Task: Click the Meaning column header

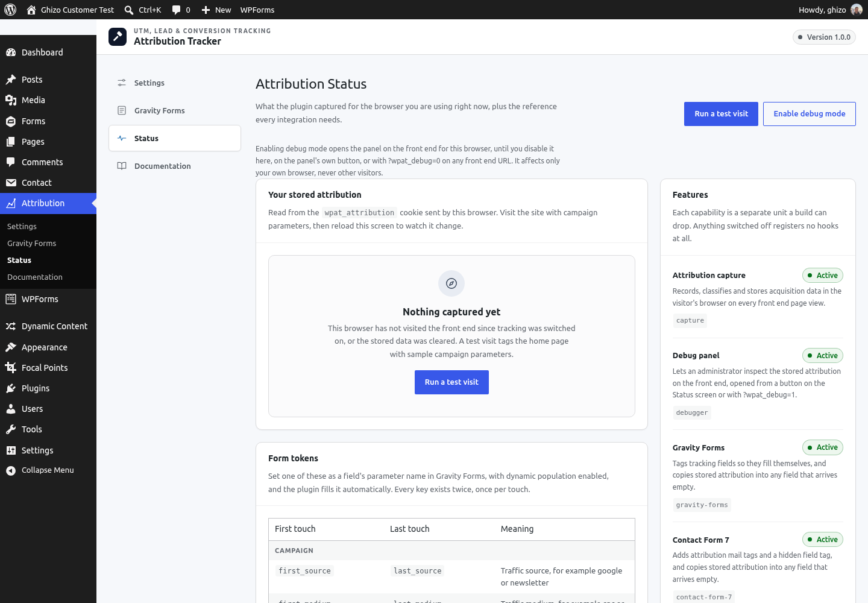Action: [x=517, y=529]
